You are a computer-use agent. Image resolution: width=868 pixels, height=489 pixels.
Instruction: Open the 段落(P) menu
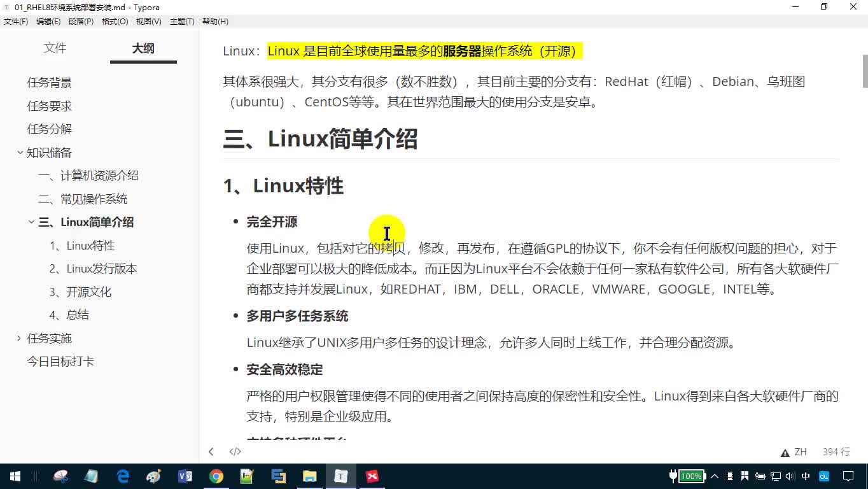(81, 21)
